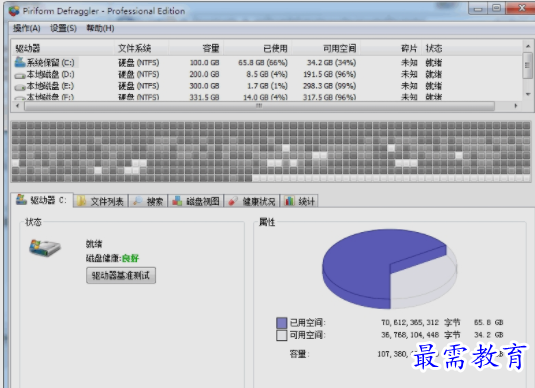The image size is (535, 388).
Task: Click the 文件列表 folder tab icon
Action: coord(81,201)
